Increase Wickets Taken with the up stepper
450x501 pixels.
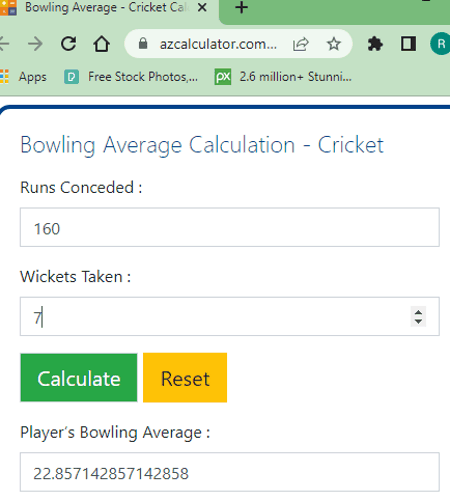pyautogui.click(x=418, y=312)
